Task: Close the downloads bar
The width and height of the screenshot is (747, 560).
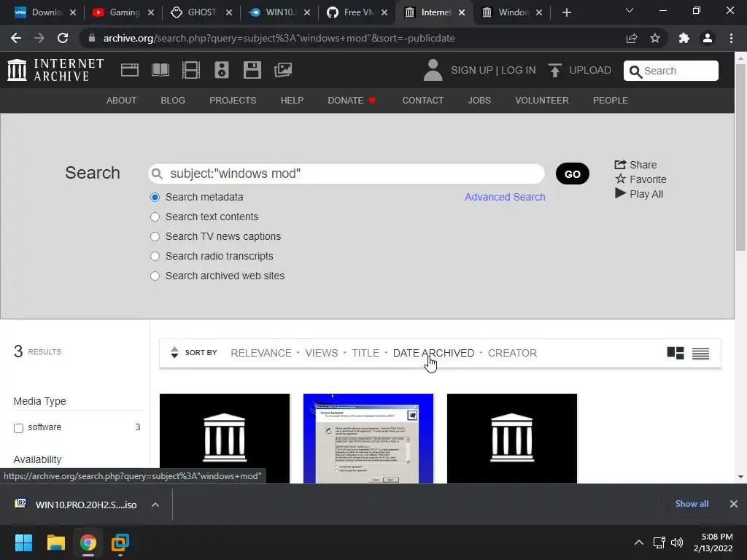Action: (x=734, y=504)
